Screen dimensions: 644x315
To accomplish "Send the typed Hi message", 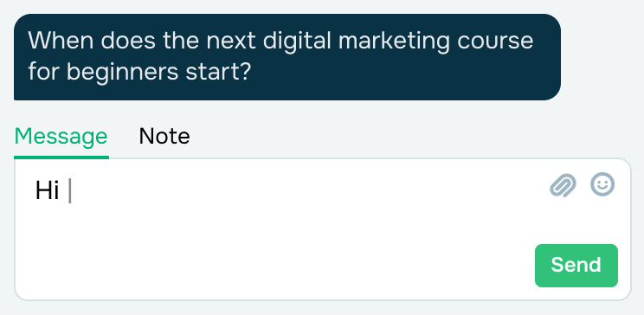I will point(576,266).
